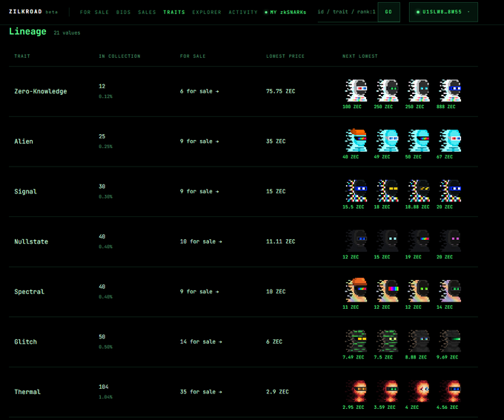This screenshot has width=504, height=420.
Task: Select the Thermal trait name
Action: (x=27, y=392)
